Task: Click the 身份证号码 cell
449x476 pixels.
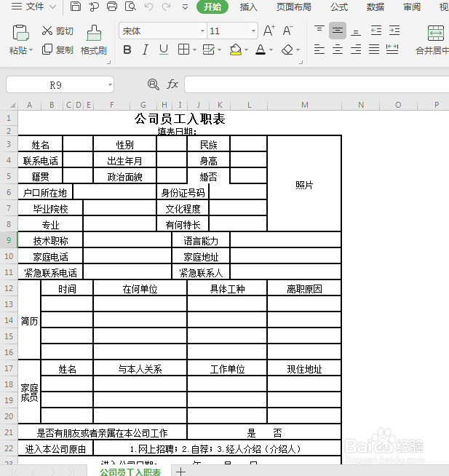Action: (183, 192)
